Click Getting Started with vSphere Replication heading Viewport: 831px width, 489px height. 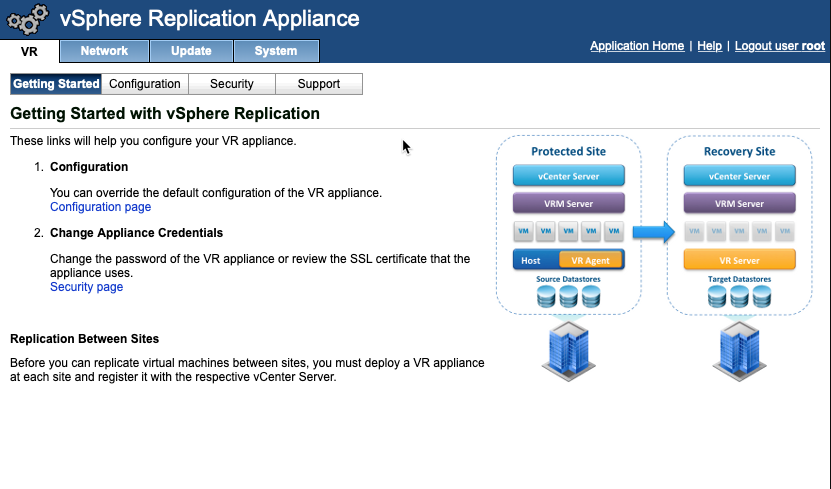165,113
